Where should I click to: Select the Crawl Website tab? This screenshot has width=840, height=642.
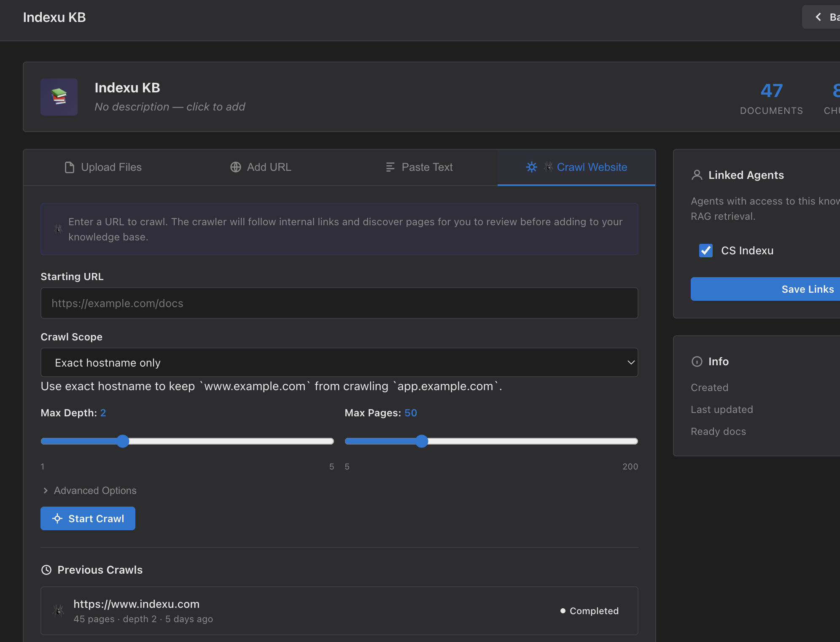click(x=576, y=167)
